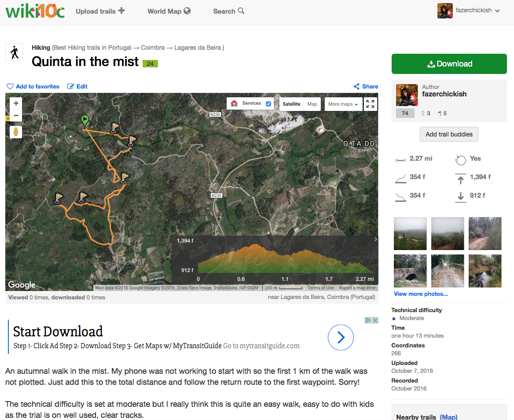Add the trail to favorites

(33, 87)
